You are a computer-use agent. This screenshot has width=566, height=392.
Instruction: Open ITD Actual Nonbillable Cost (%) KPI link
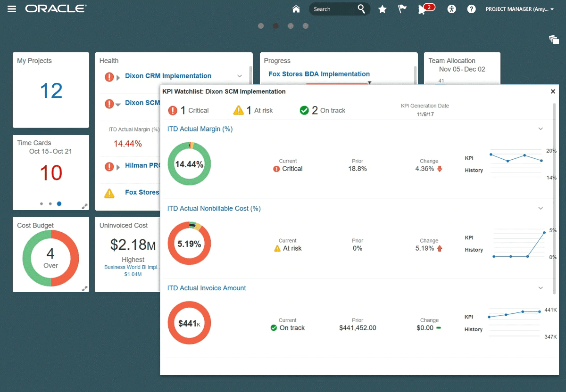[x=214, y=208]
